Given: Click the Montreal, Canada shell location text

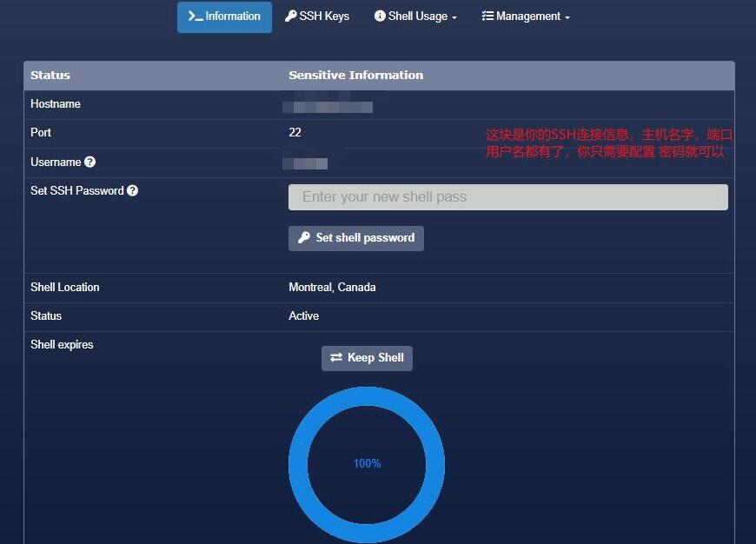Looking at the screenshot, I should tap(332, 288).
